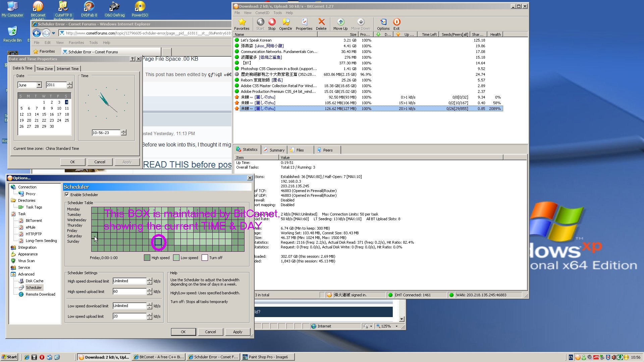Open the CometID menu in BitComet
This screenshot has height=362, width=644.
click(262, 13)
